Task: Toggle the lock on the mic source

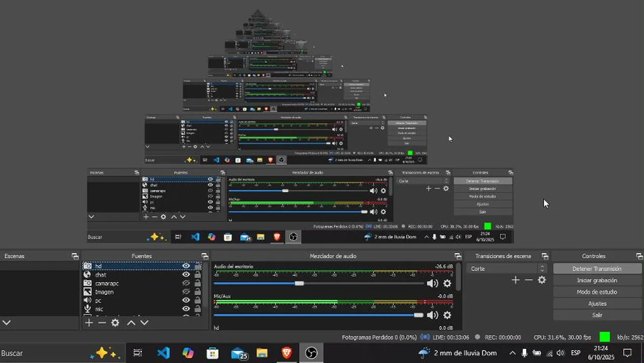Action: point(198,309)
